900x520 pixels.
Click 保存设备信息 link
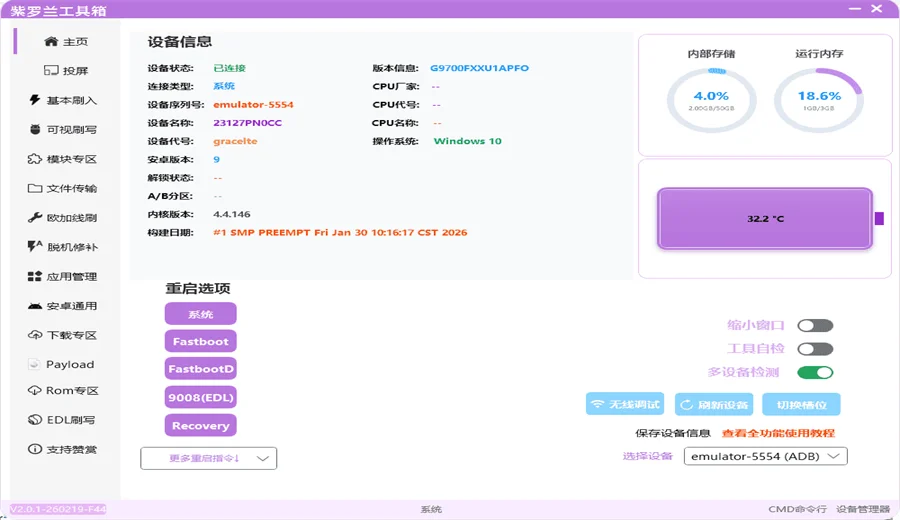click(673, 433)
